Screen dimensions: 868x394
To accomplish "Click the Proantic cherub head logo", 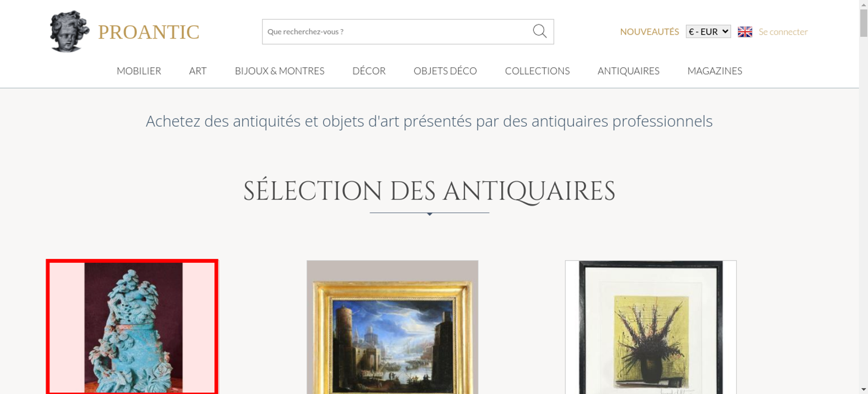I will (69, 31).
